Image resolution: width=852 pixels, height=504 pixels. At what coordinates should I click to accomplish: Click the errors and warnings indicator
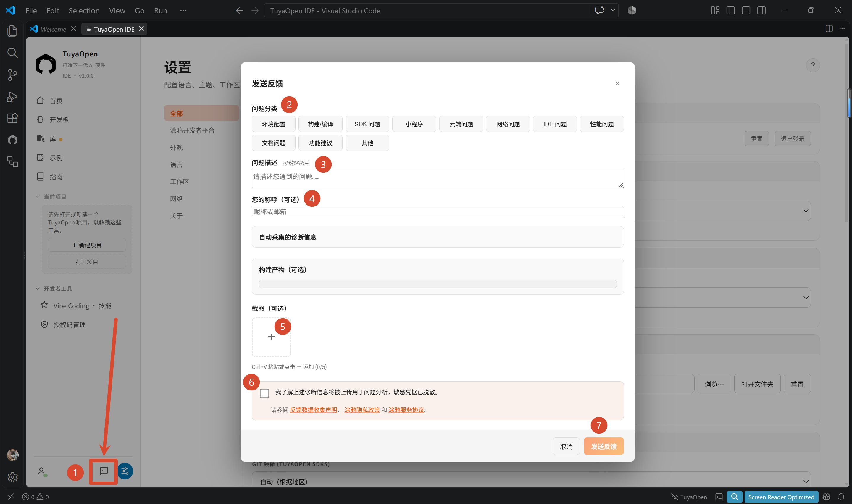(x=35, y=497)
